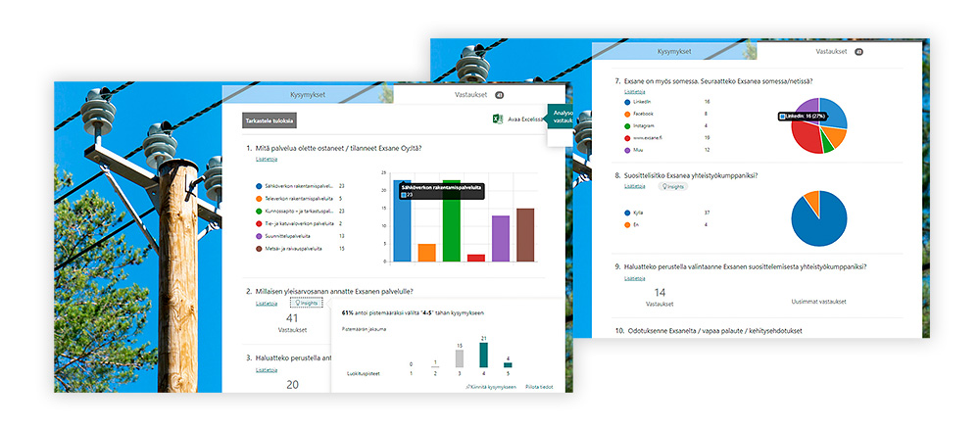Click the Tarkastele tuloksia button
The image size is (980, 428).
269,120
